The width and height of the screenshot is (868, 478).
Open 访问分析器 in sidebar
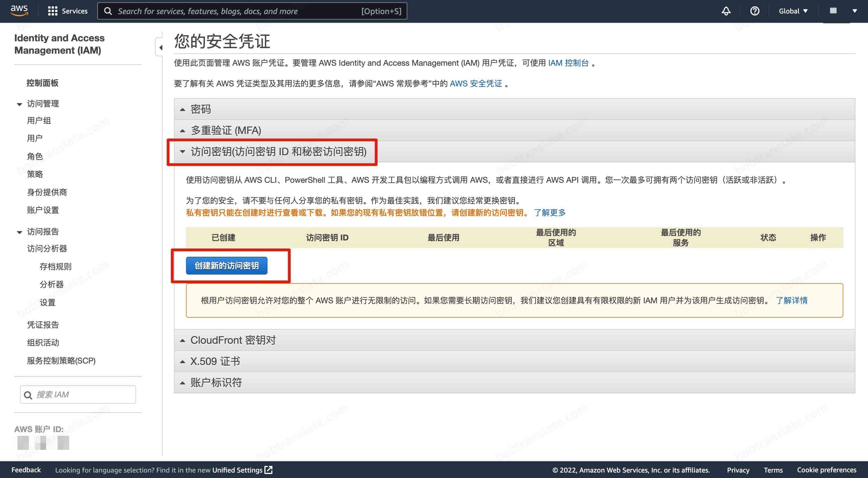(x=47, y=248)
